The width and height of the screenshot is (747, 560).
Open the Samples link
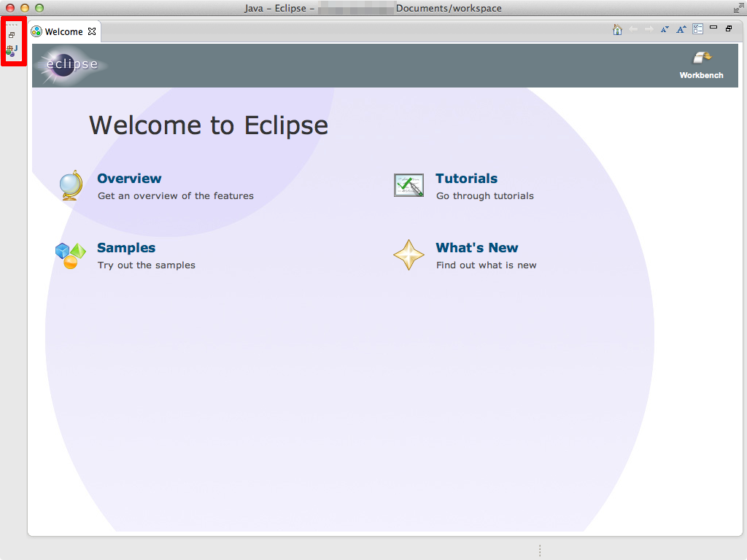point(126,248)
